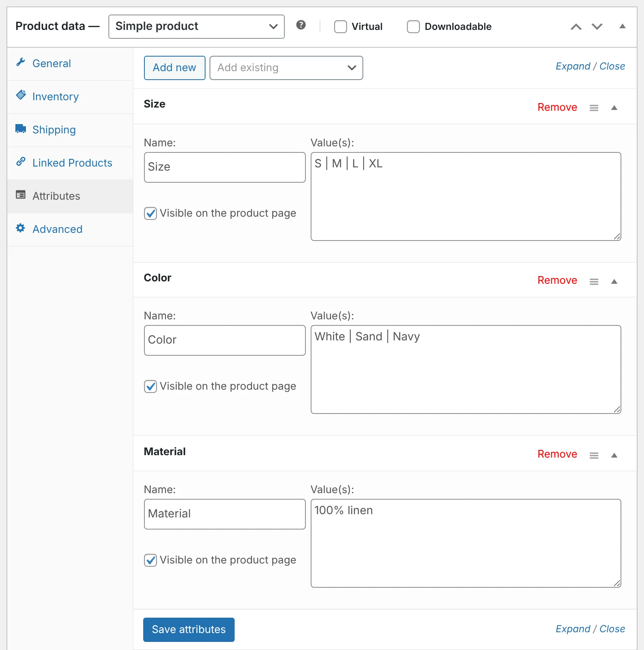The width and height of the screenshot is (644, 650).
Task: Click the bottom Close link
Action: coord(612,629)
